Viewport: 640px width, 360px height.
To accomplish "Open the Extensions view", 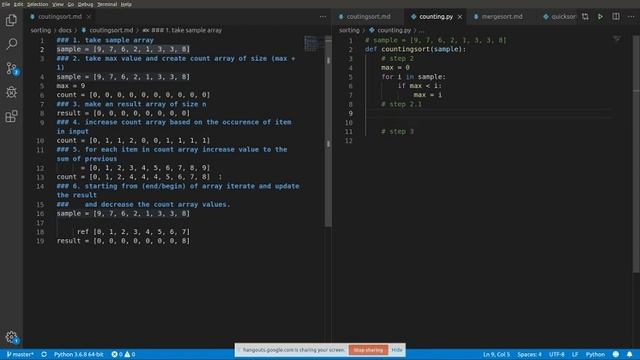I will point(11,116).
